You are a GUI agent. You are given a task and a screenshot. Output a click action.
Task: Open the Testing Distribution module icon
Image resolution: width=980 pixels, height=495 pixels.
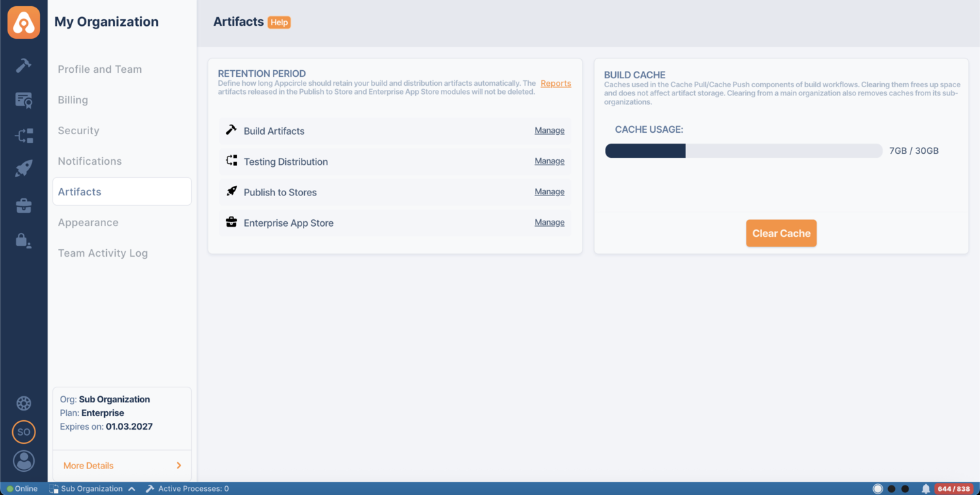click(24, 135)
